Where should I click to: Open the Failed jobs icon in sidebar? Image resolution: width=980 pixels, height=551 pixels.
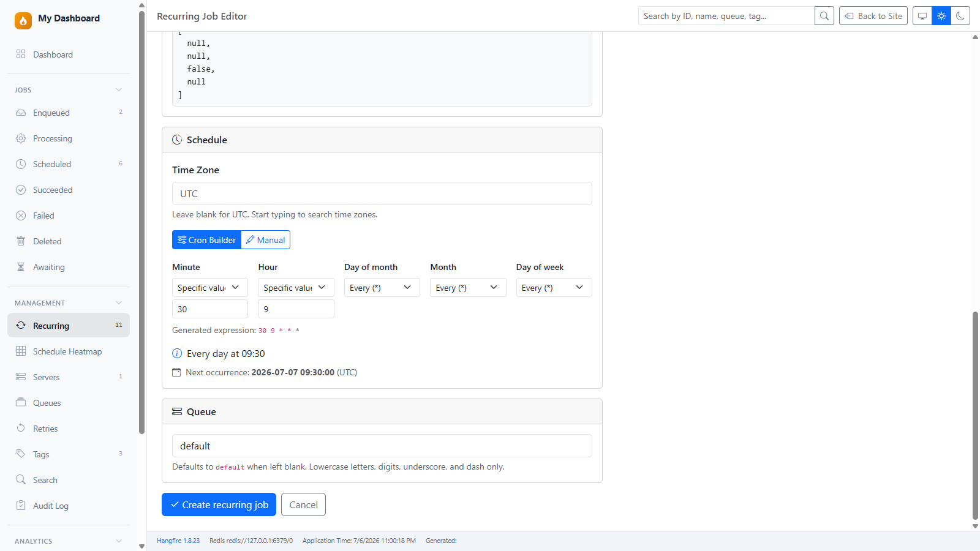[x=21, y=216]
